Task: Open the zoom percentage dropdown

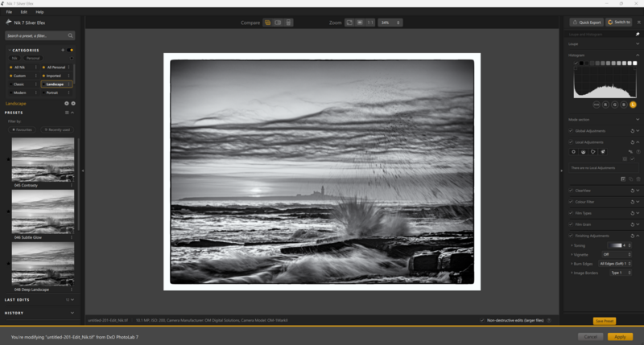Action: pyautogui.click(x=390, y=23)
